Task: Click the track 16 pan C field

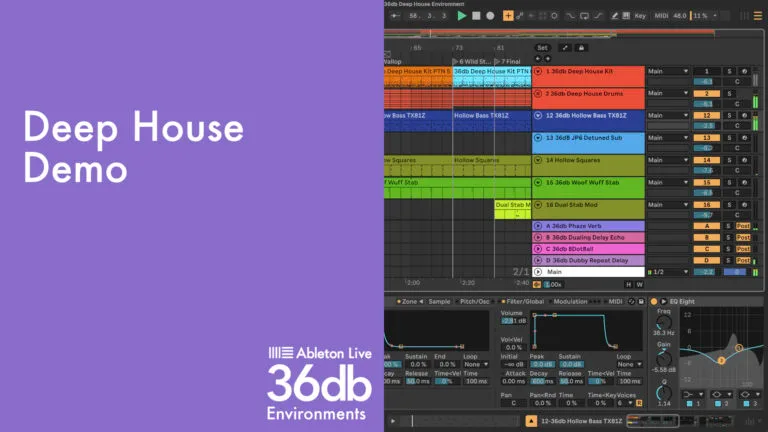Action: 737,215
